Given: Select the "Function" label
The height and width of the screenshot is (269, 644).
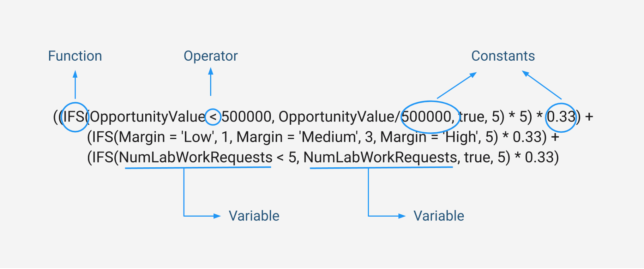Looking at the screenshot, I should click(75, 56).
